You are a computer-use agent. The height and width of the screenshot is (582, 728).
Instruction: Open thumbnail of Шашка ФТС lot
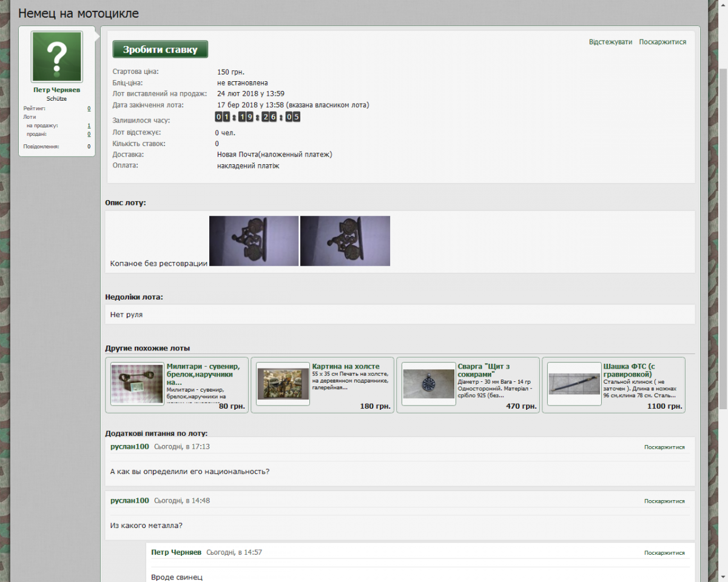tap(575, 384)
